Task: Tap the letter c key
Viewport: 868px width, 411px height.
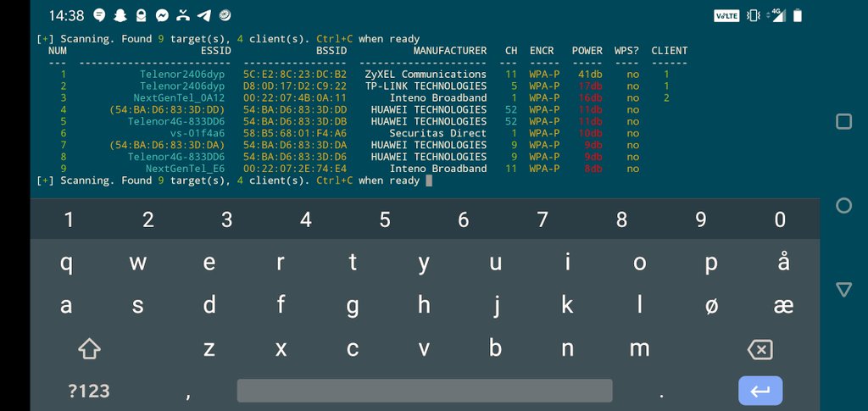Action: point(352,348)
